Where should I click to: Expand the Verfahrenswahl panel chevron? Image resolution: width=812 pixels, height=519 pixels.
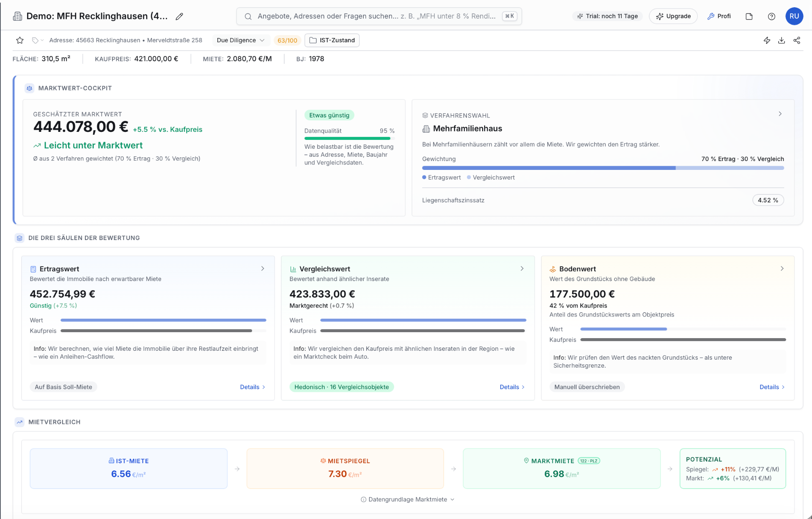click(780, 114)
